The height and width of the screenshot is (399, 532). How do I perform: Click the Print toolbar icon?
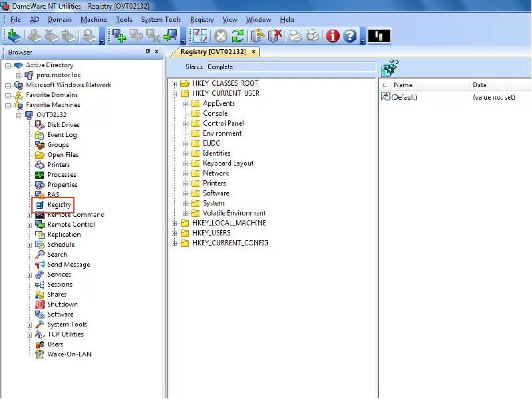(x=295, y=36)
